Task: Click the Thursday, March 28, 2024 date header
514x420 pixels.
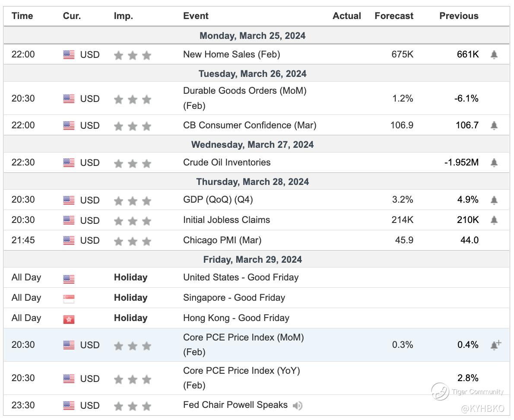Action: tap(253, 181)
